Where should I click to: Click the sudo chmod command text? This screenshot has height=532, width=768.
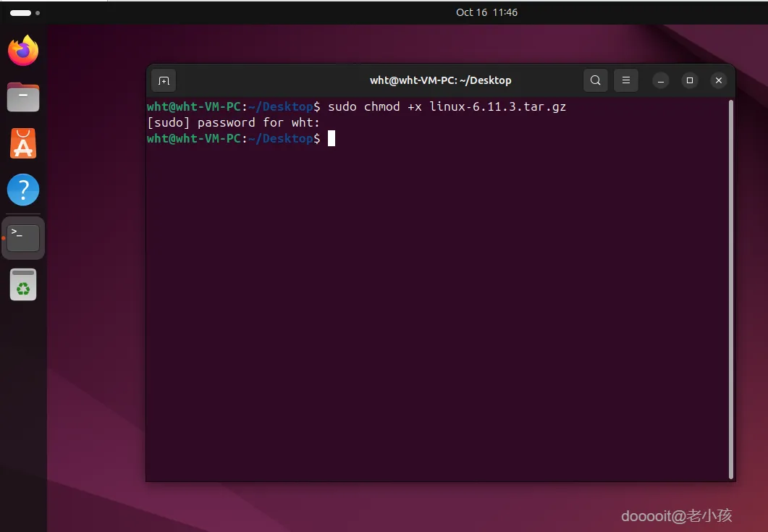point(447,106)
